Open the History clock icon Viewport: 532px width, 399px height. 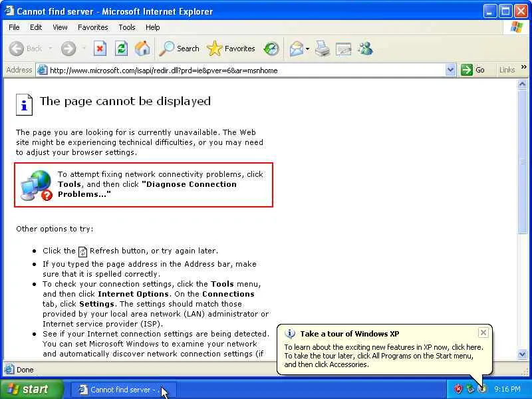click(271, 49)
